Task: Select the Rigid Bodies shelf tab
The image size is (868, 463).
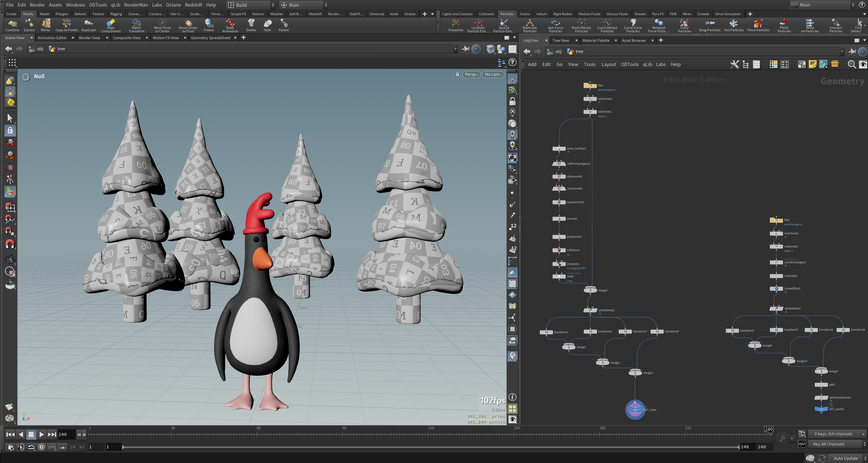Action: [562, 14]
